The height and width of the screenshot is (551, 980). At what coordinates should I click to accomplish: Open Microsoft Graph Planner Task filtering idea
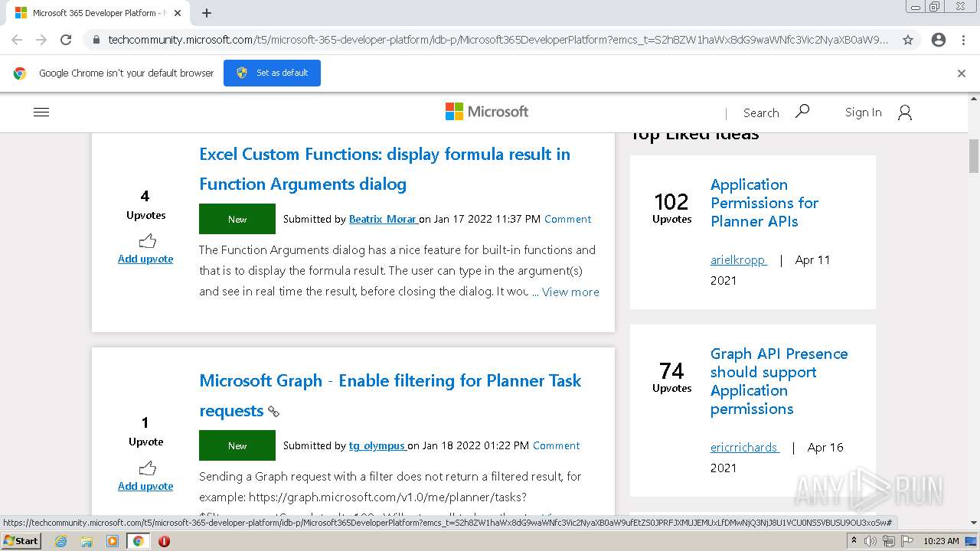390,396
